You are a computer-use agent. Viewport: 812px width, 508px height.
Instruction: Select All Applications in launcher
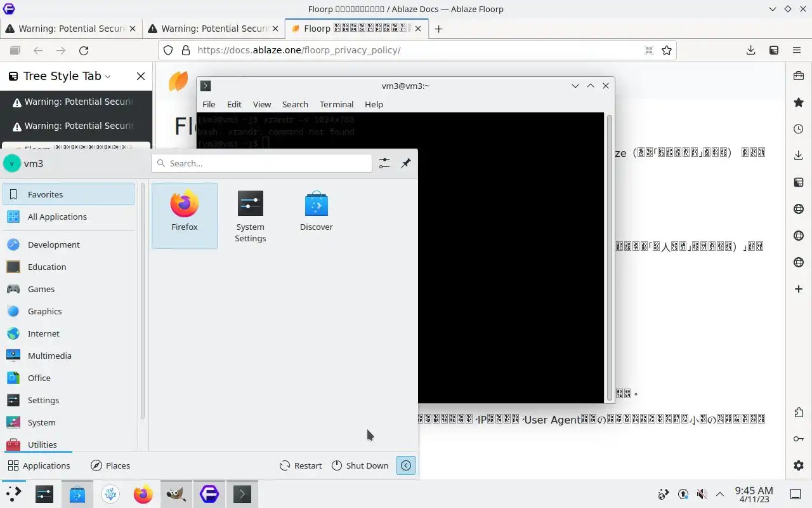coord(69,217)
